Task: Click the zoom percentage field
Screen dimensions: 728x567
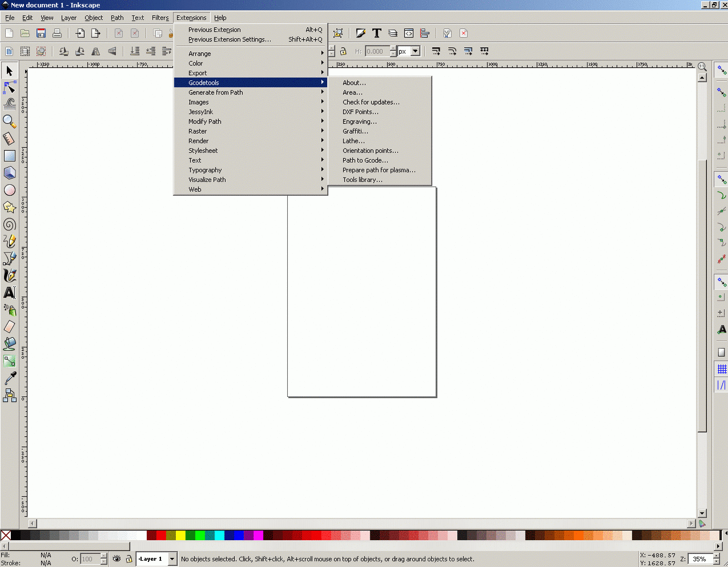Action: 698,559
